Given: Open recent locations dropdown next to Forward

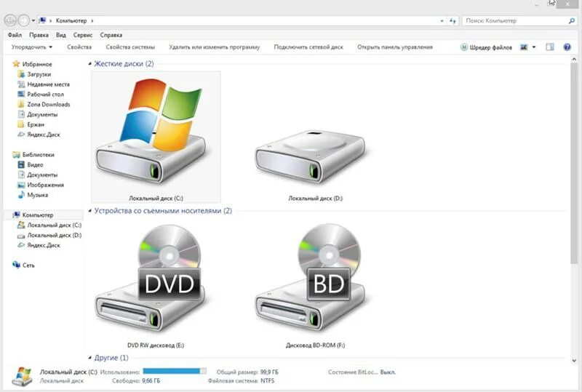Looking at the screenshot, I should [x=33, y=21].
